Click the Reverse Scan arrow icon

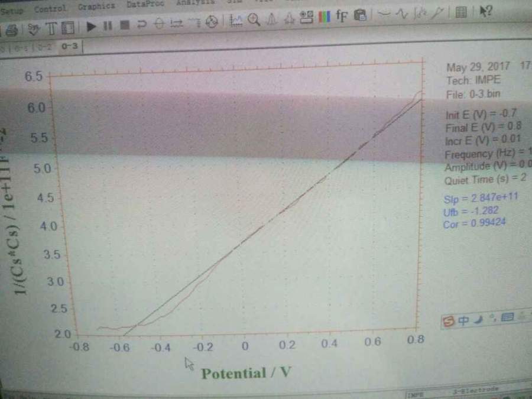tap(141, 24)
